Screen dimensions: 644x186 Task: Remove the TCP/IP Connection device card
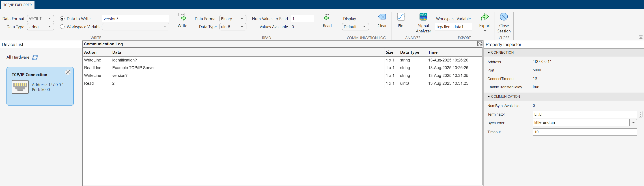[68, 72]
